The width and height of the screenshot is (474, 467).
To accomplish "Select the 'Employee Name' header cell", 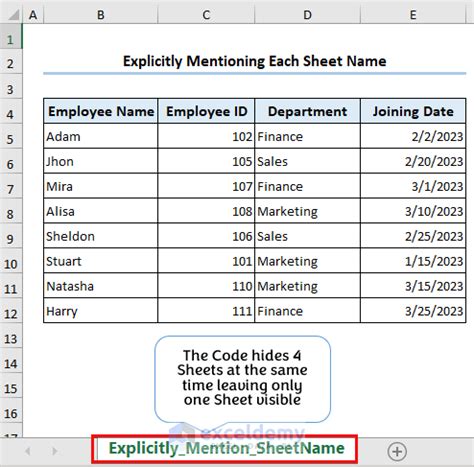I will coord(101,111).
